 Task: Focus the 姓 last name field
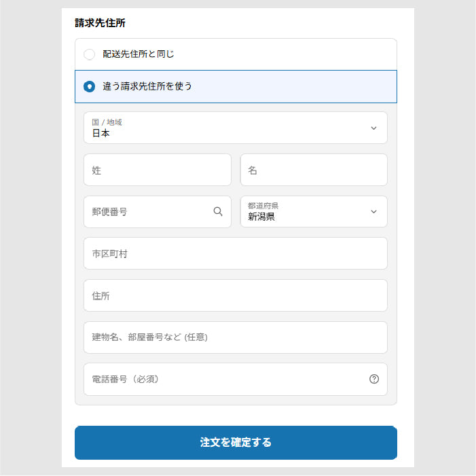[158, 170]
